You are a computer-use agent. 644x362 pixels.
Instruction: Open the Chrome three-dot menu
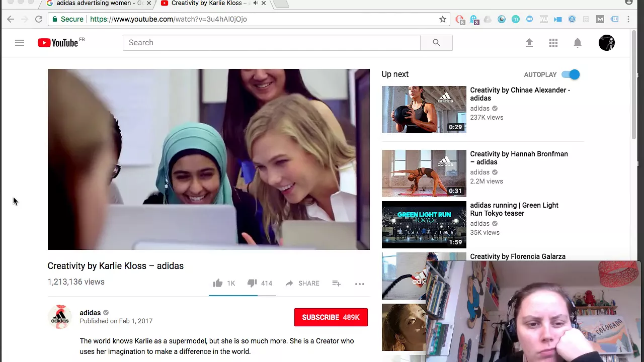pos(628,19)
